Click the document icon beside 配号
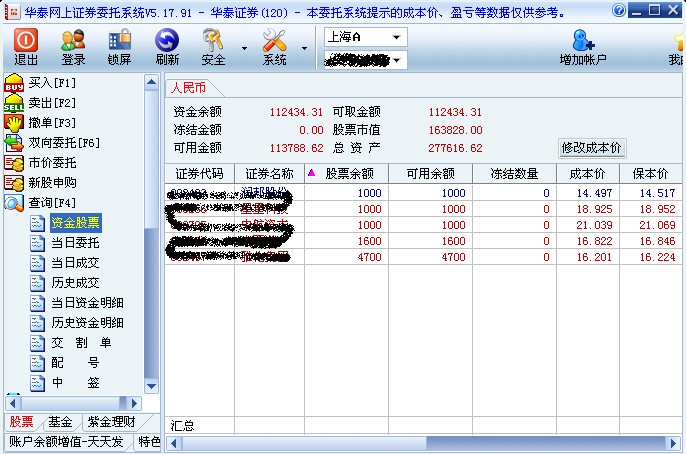This screenshot has width=686, height=454. pyautogui.click(x=37, y=363)
